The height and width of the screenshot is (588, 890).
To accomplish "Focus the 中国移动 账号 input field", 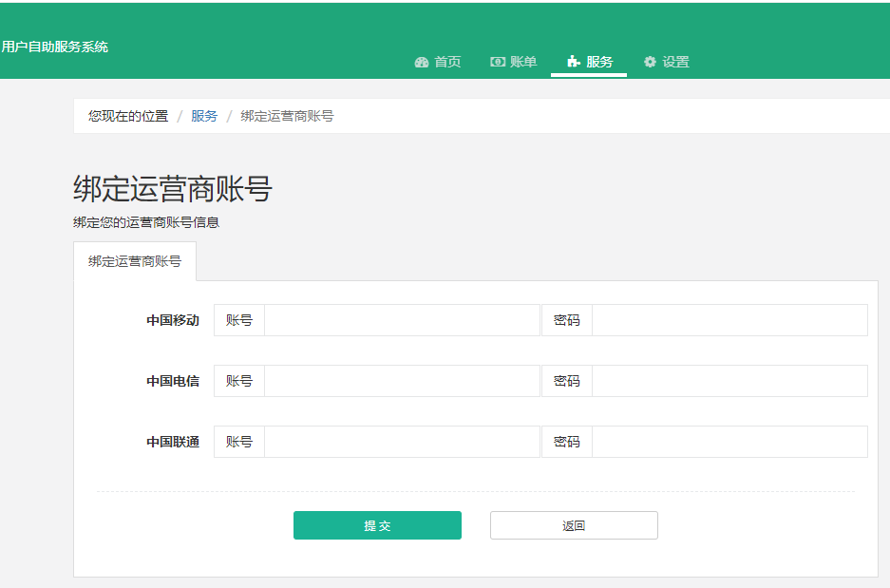I will [402, 320].
